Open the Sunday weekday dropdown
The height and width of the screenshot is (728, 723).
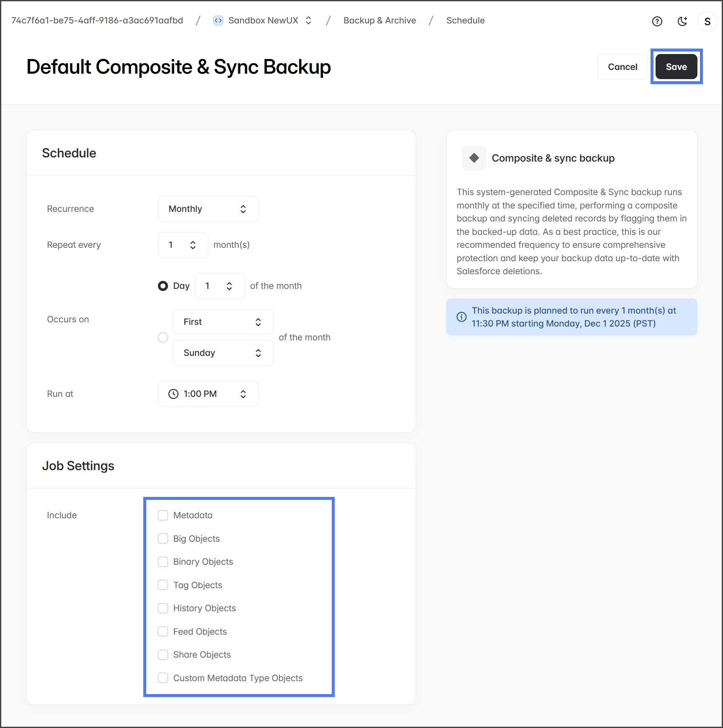point(223,353)
